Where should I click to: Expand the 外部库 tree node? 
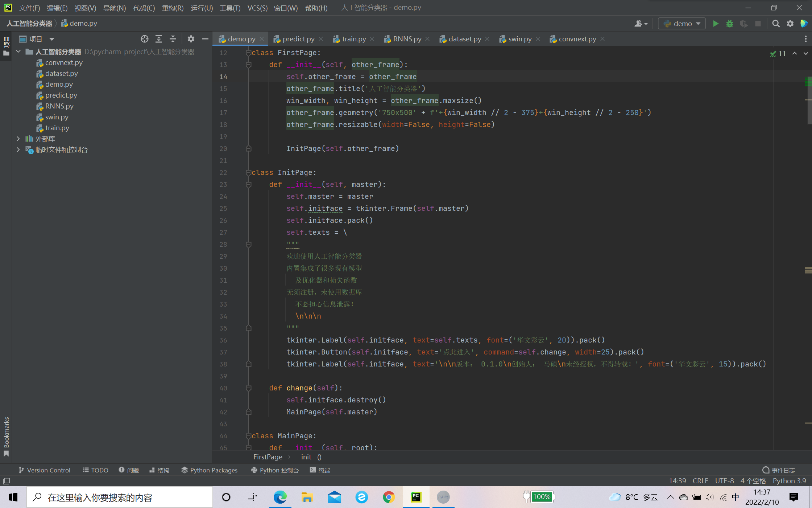pyautogui.click(x=18, y=139)
